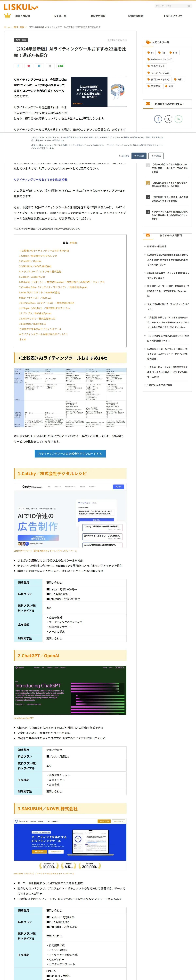The height and width of the screenshot is (980, 196).
Task: Share the article on X
Action: [x=50, y=66]
